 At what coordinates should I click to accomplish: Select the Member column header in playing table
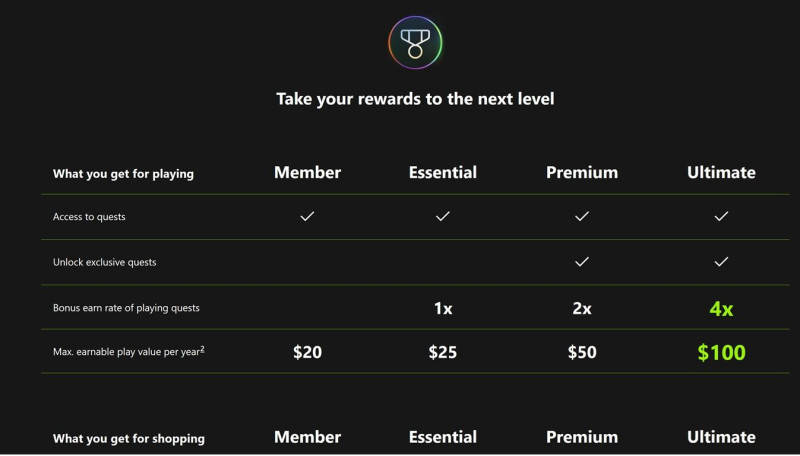click(307, 172)
